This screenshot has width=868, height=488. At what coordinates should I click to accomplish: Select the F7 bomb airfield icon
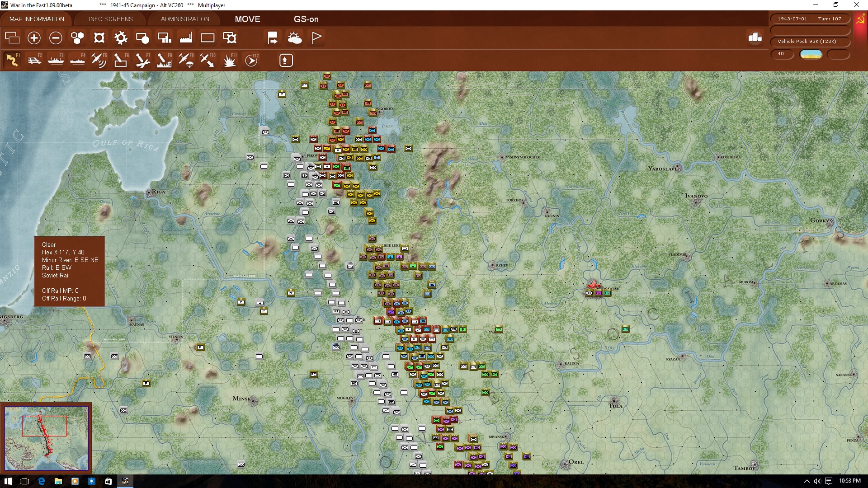[142, 60]
